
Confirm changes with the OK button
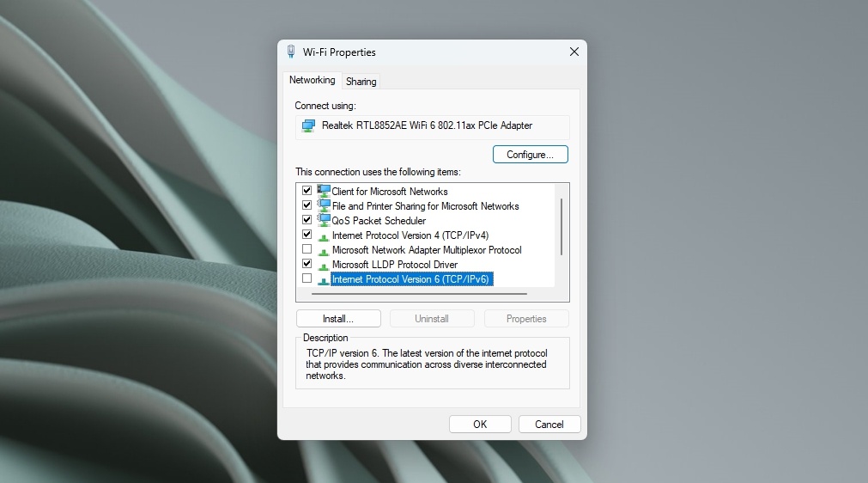click(x=480, y=425)
